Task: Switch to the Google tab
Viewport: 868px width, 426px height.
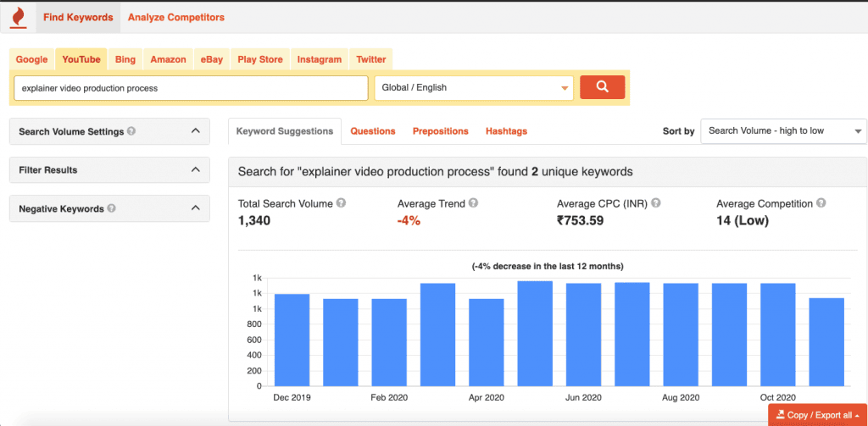Action: tap(32, 59)
